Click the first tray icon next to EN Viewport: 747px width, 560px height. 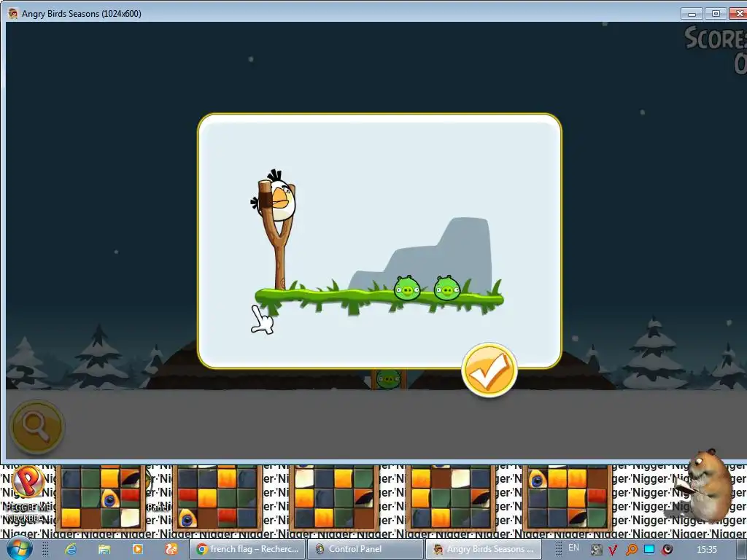click(596, 550)
